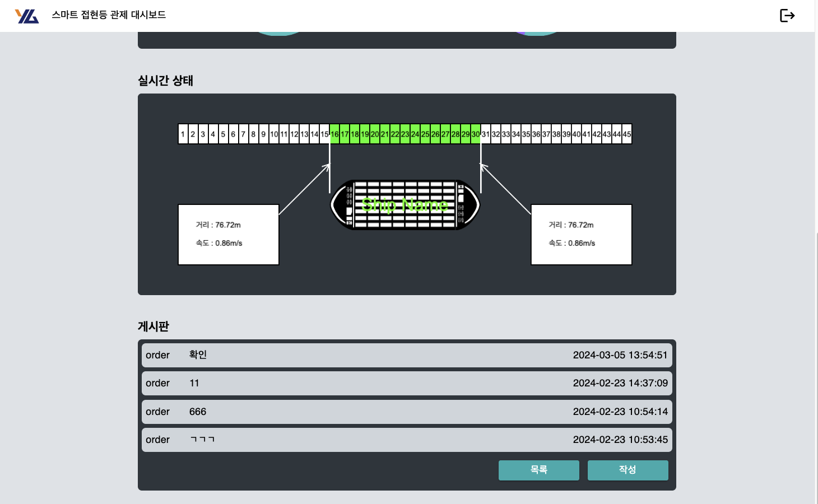Select berth segment 8

click(253, 134)
